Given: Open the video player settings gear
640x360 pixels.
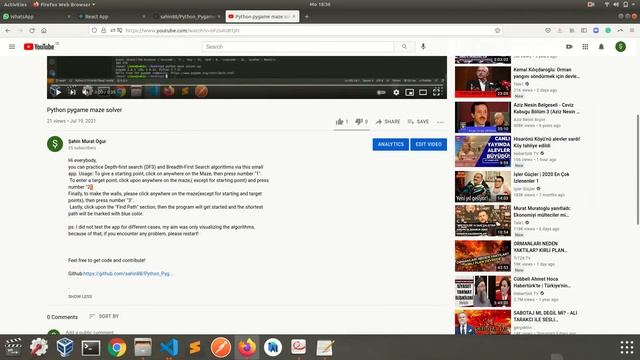Looking at the screenshot, I should pyautogui.click(x=396, y=92).
